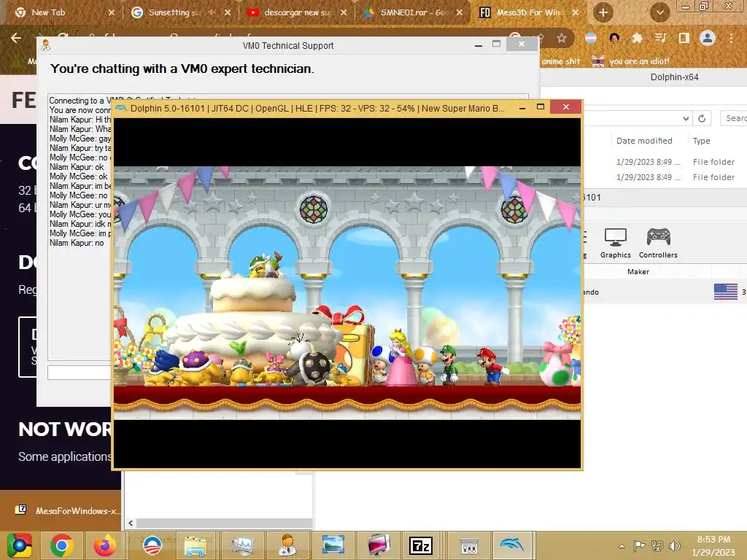
Task: Open the system monitor taskbar icon
Action: coord(242,545)
